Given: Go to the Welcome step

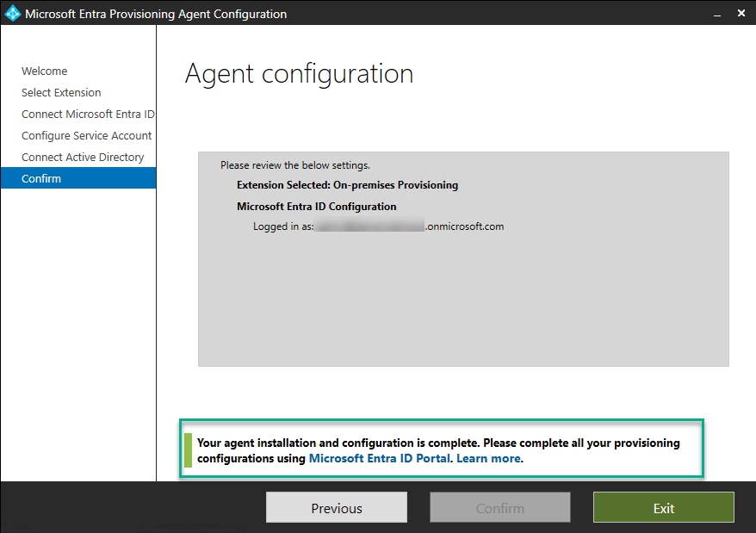Looking at the screenshot, I should coord(44,71).
